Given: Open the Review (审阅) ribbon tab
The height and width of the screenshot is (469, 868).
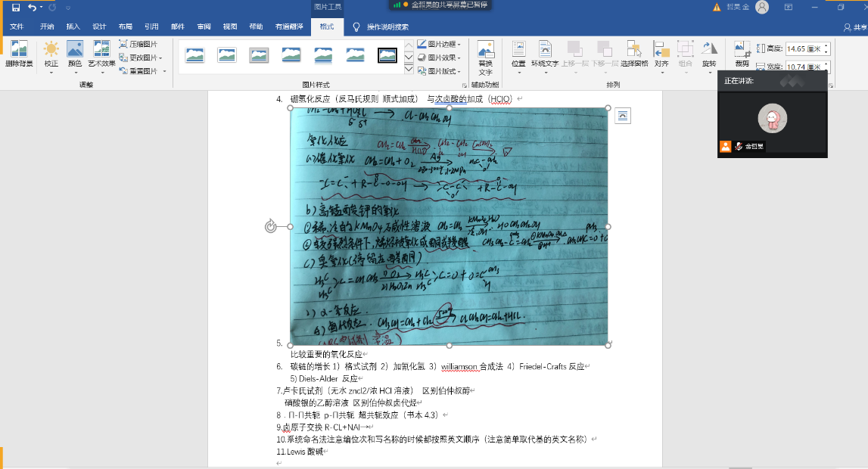Looking at the screenshot, I should (x=204, y=26).
